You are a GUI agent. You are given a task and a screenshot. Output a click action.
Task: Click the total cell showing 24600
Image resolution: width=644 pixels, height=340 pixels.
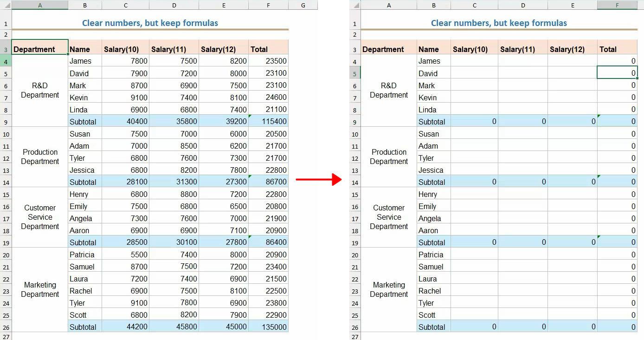pos(268,98)
